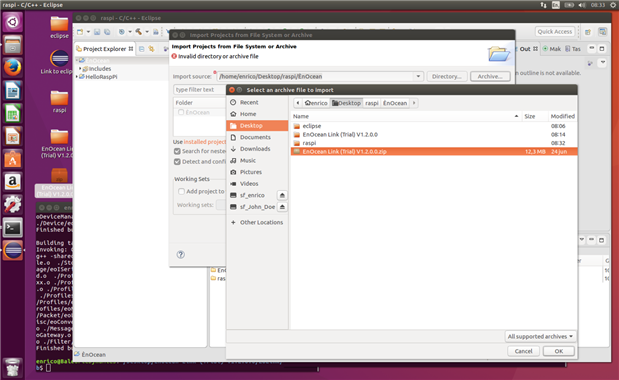The image size is (619, 380).
Task: Expand the Includes tree node
Action: [x=80, y=69]
